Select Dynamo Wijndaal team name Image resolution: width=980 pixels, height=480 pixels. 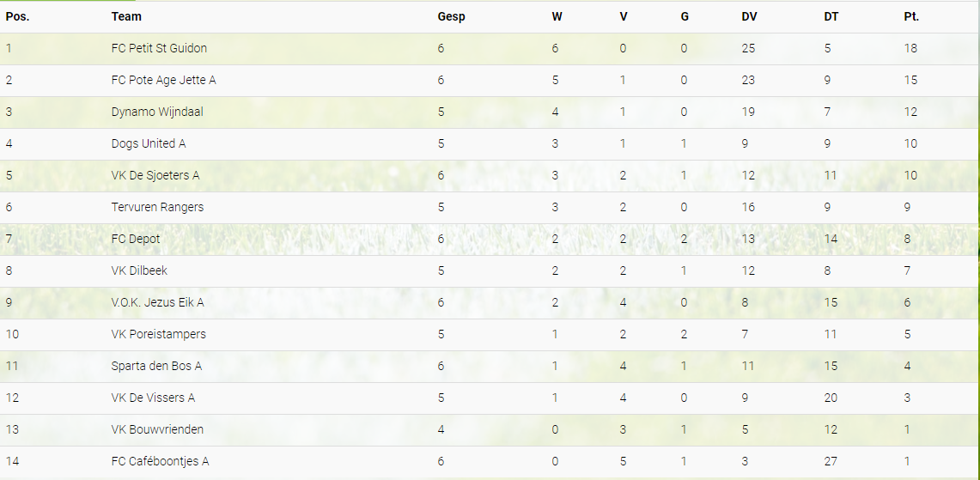(x=157, y=112)
